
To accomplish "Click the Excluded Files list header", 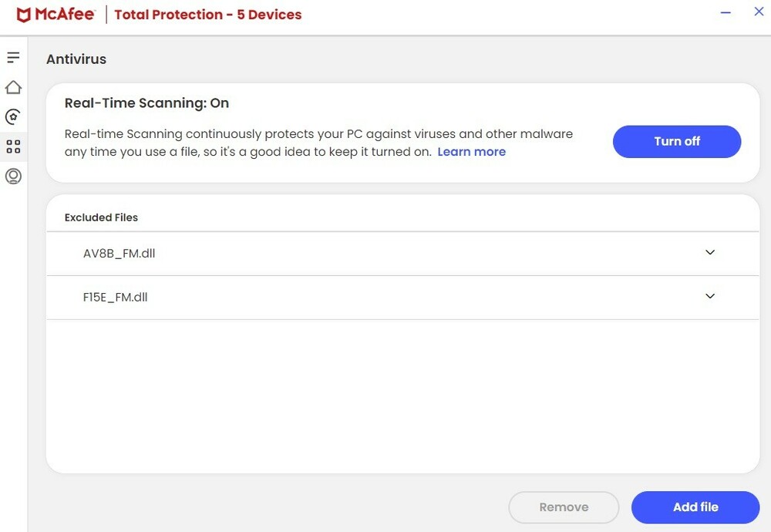I will click(101, 217).
